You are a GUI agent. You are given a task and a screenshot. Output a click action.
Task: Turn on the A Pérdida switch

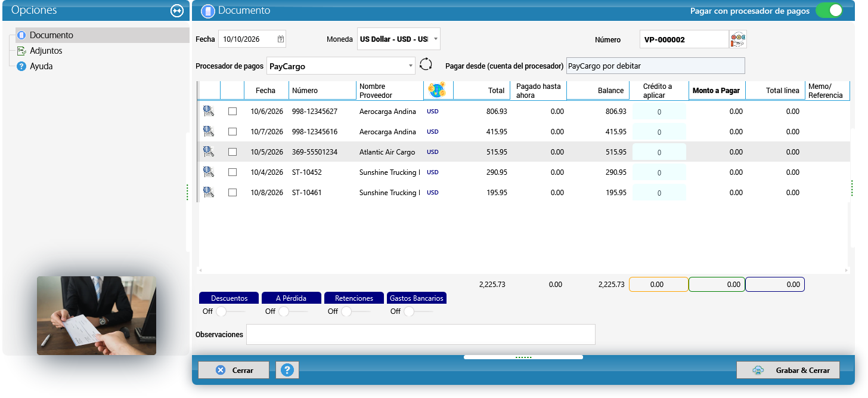coord(293,311)
